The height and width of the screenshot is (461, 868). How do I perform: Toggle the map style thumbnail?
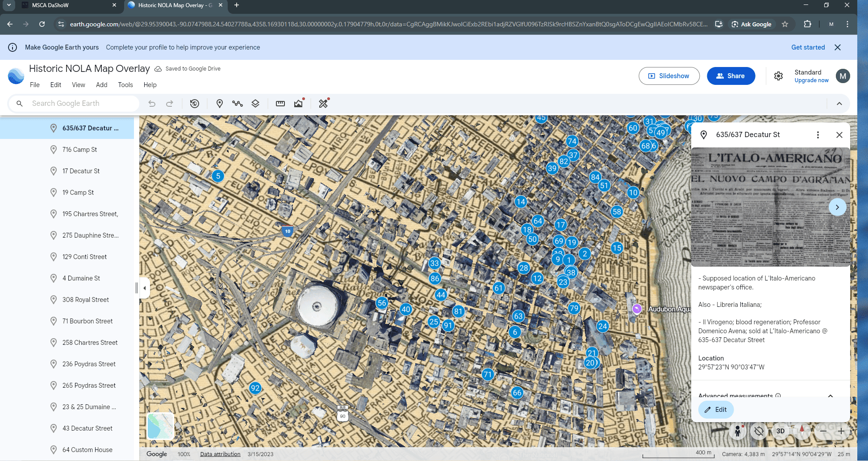[x=160, y=426]
